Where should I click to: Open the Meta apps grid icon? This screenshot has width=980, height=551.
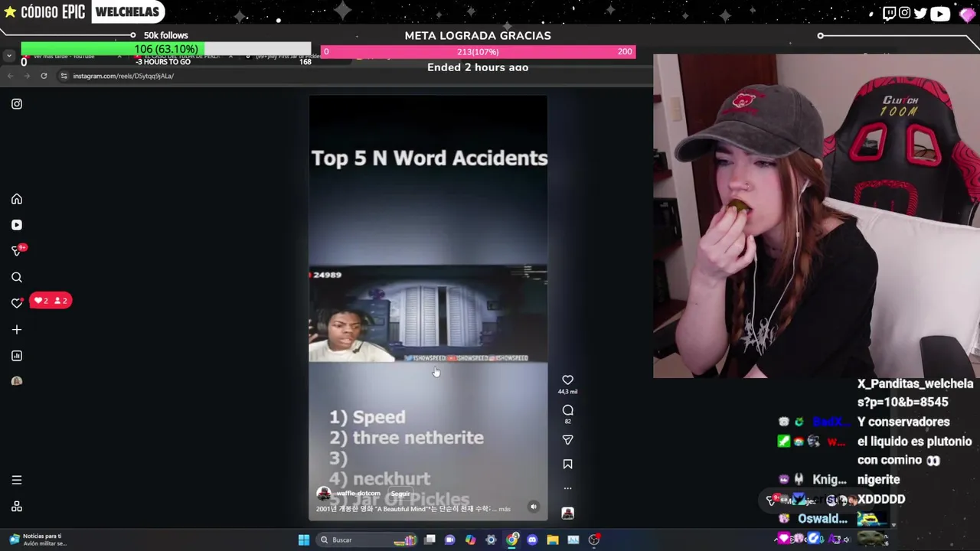17,507
